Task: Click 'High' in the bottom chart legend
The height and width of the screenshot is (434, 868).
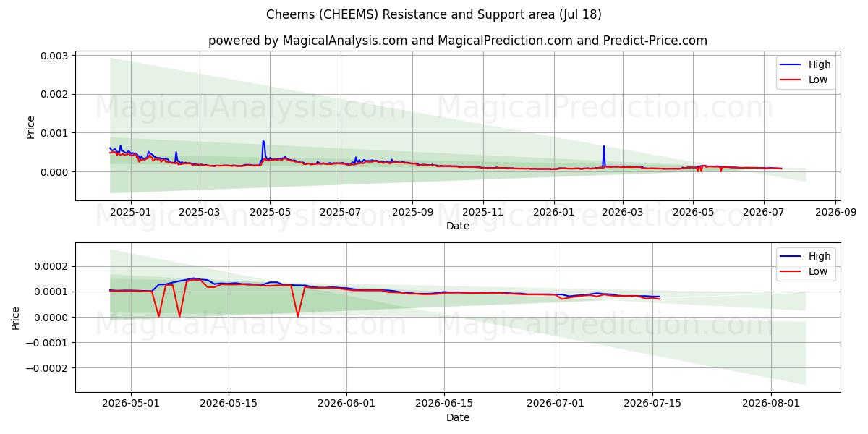Action: 820,256
